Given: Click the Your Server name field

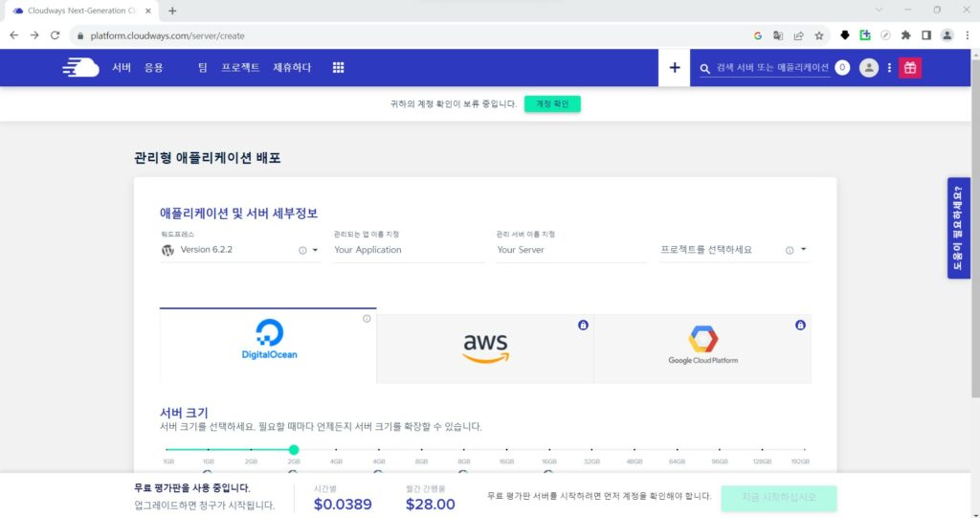Looking at the screenshot, I should click(x=571, y=250).
